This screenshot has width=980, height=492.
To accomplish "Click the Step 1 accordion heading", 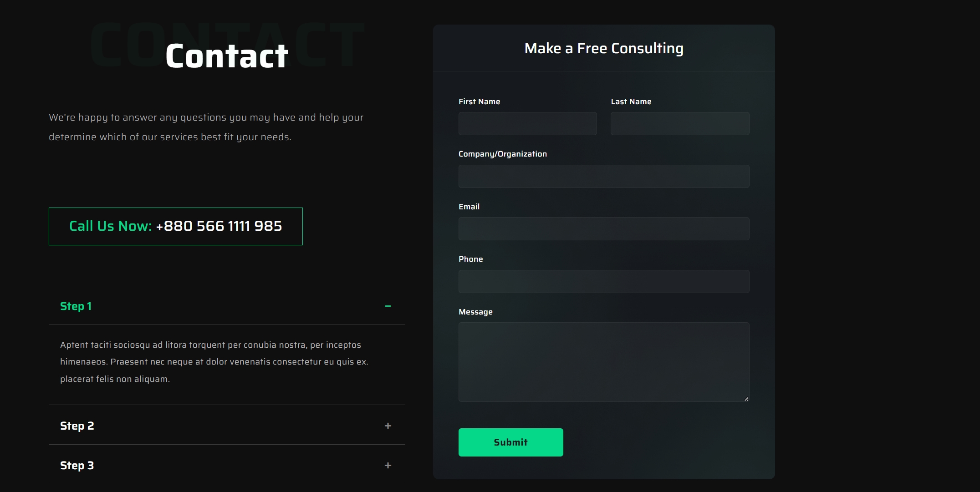I will (76, 306).
